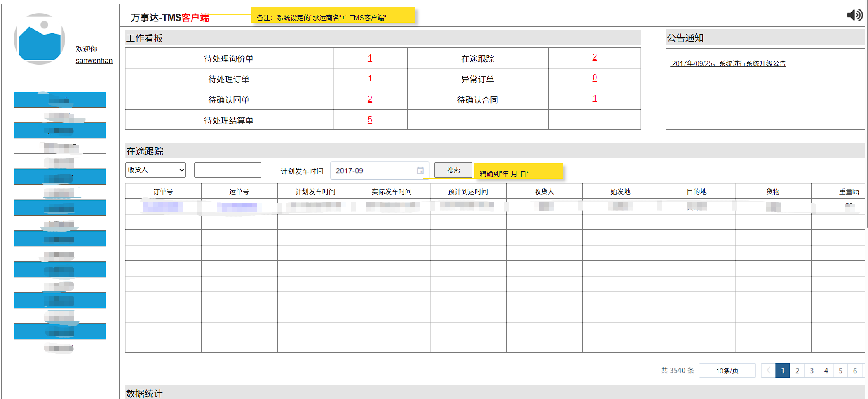
Task: Click the 工作看板 section heading
Action: [x=145, y=38]
